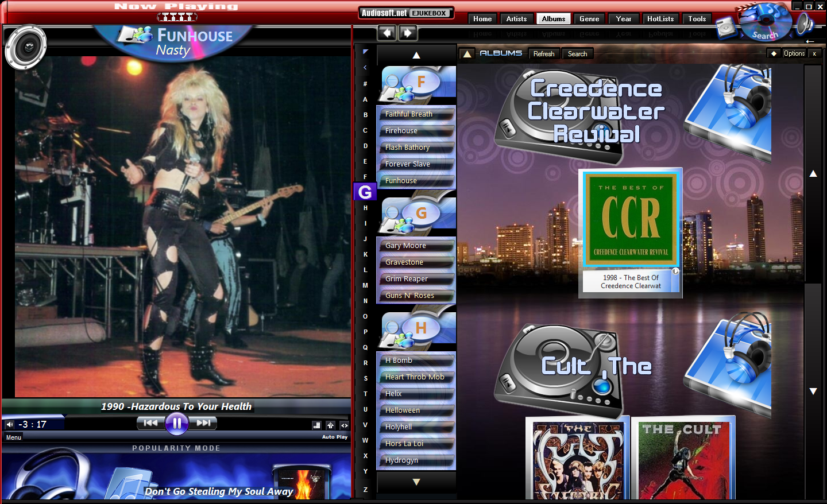Click the up-arrow house icon in player bar

[330, 425]
